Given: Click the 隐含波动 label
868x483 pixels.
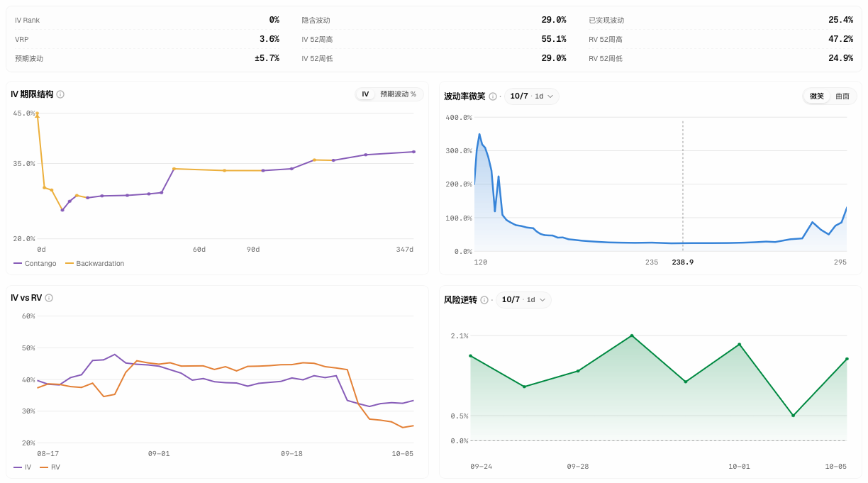Looking at the screenshot, I should pos(316,21).
